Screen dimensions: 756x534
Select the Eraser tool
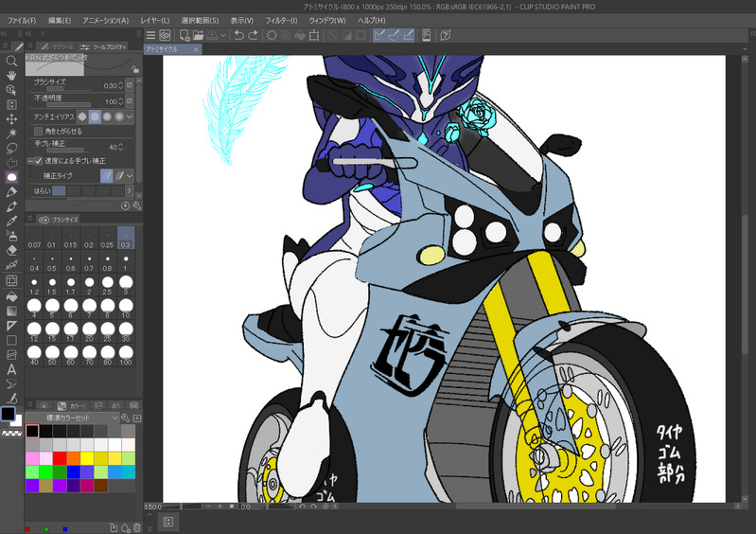[x=11, y=250]
